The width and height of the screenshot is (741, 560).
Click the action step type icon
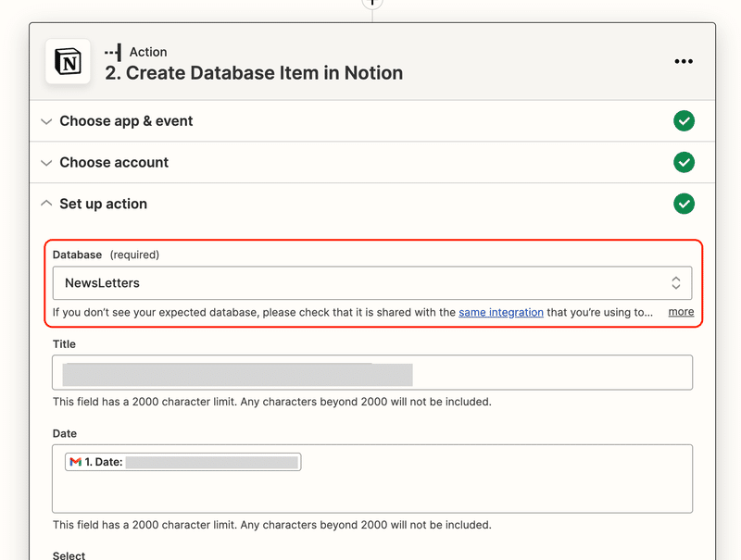click(x=113, y=52)
